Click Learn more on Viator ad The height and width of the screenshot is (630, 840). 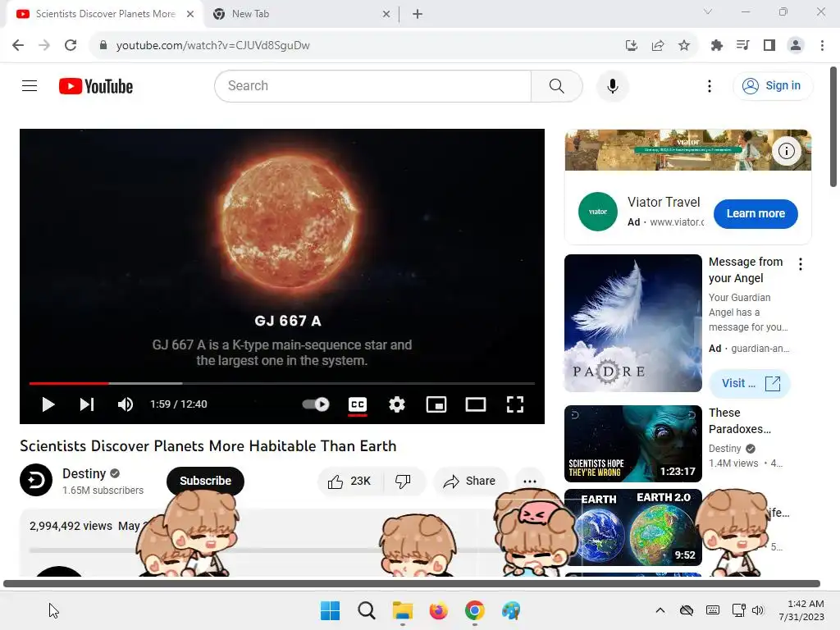[x=756, y=213]
